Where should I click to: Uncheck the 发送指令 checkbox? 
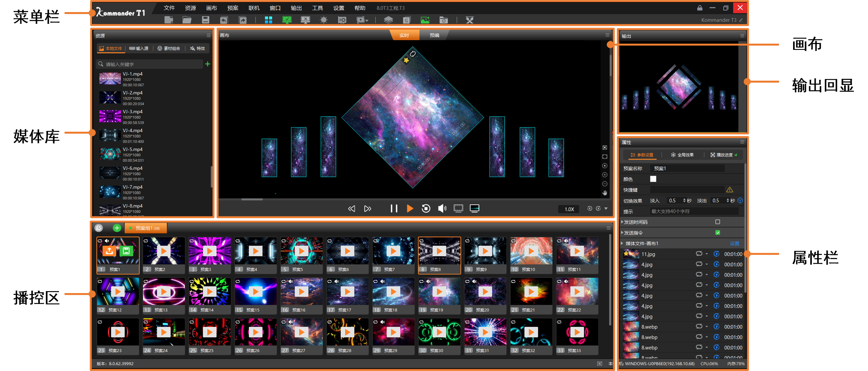click(x=717, y=233)
